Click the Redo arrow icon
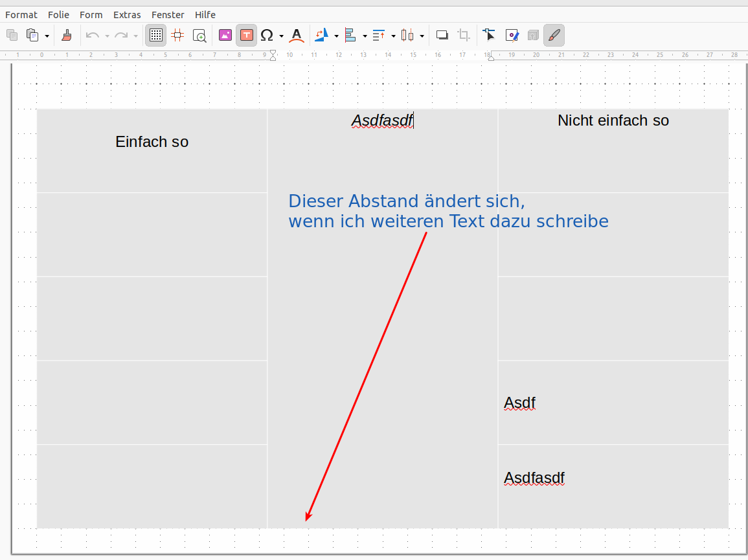Image resolution: width=748 pixels, height=560 pixels. 121,36
